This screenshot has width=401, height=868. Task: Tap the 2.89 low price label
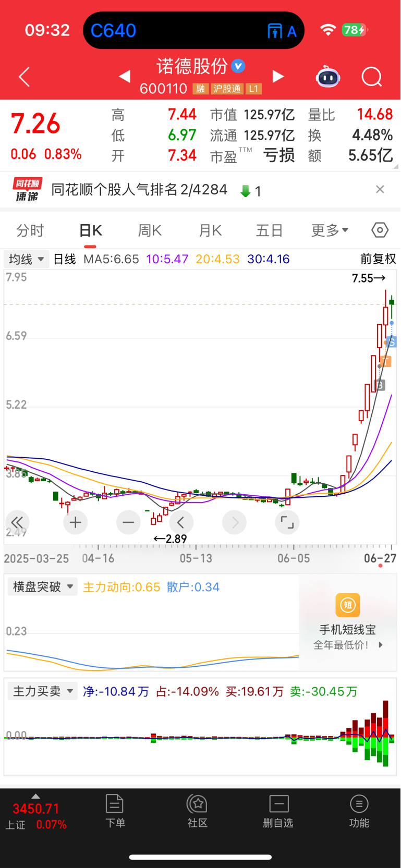170,539
